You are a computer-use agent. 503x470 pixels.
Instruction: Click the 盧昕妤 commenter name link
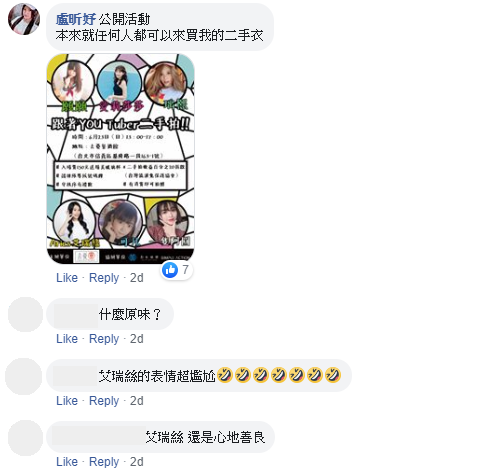[x=76, y=19]
